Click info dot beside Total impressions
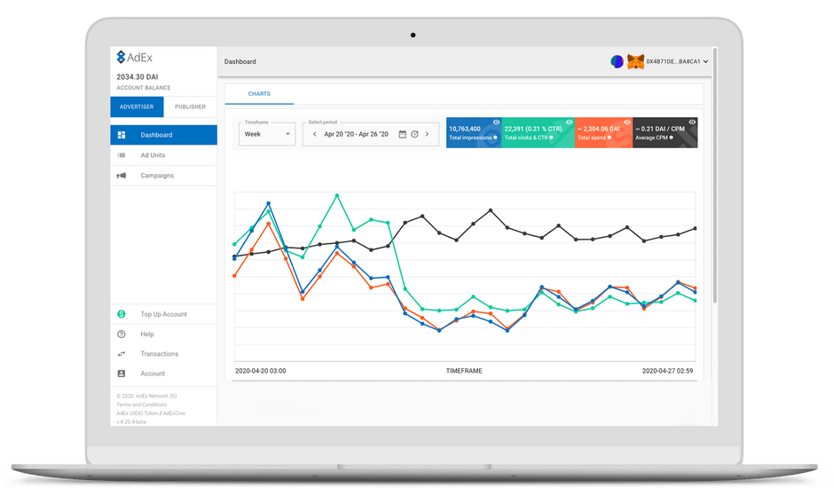The image size is (834, 504). pos(495,138)
